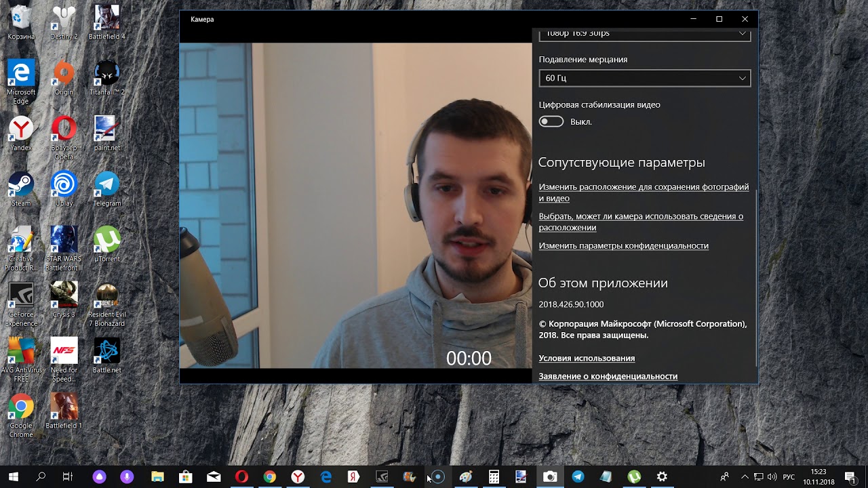The height and width of the screenshot is (488, 868).
Task: Enable the Цифровая стабилизация видео toggle
Action: [551, 121]
